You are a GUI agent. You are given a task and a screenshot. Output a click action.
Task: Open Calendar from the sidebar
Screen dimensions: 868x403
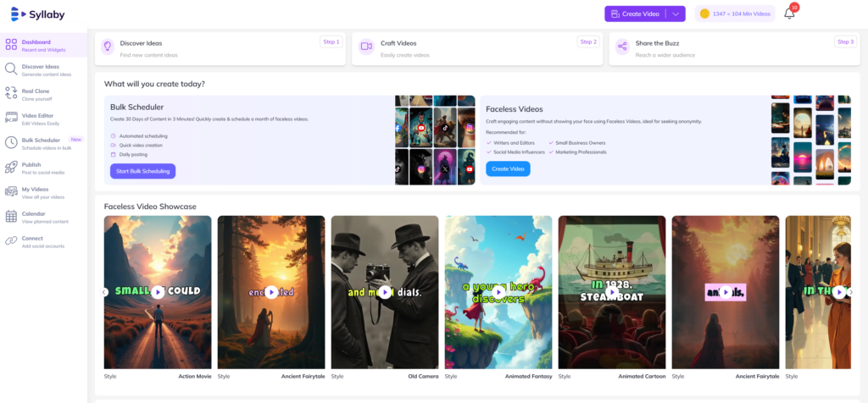[x=33, y=217]
